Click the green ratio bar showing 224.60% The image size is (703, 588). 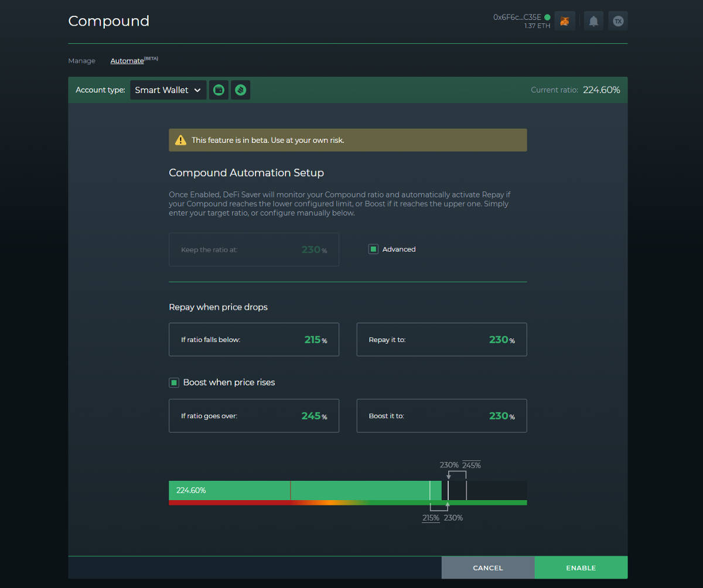pos(305,490)
